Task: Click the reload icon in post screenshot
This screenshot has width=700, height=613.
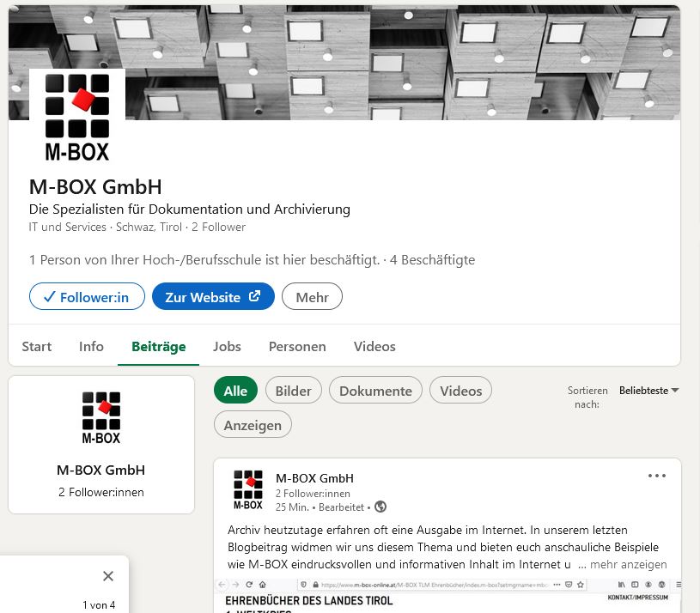Action: pos(249,585)
